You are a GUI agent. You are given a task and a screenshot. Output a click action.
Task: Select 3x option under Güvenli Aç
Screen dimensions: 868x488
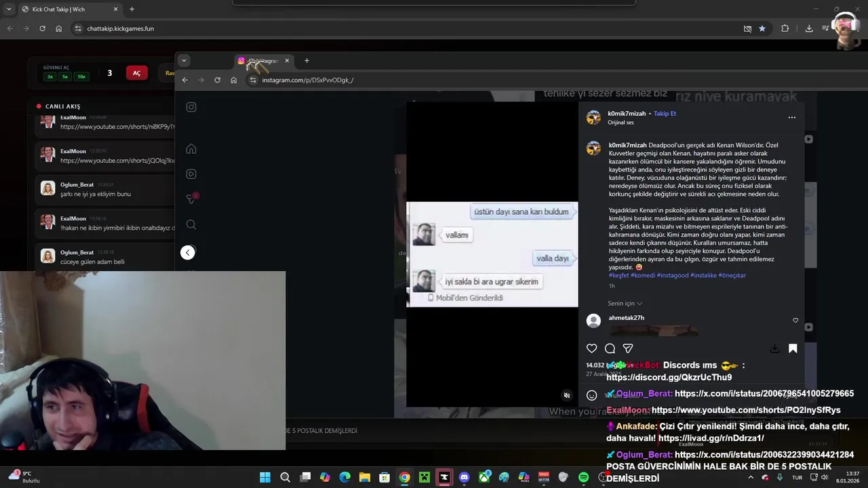tap(50, 77)
